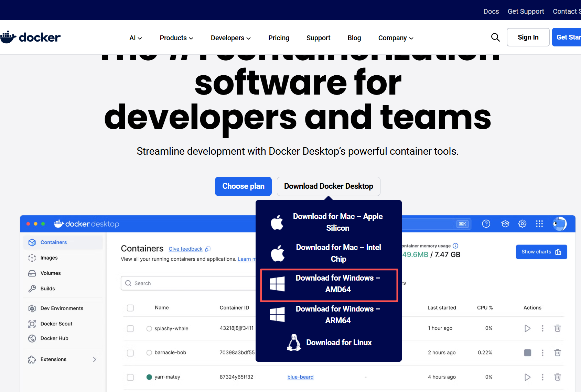Open Docker Desktop settings gear icon
This screenshot has width=581, height=392.
pyautogui.click(x=522, y=224)
